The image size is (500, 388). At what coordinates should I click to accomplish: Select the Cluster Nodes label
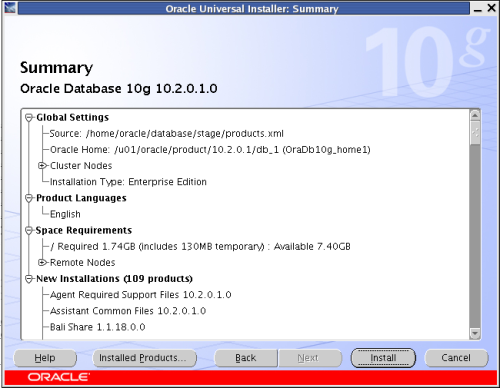(x=81, y=166)
